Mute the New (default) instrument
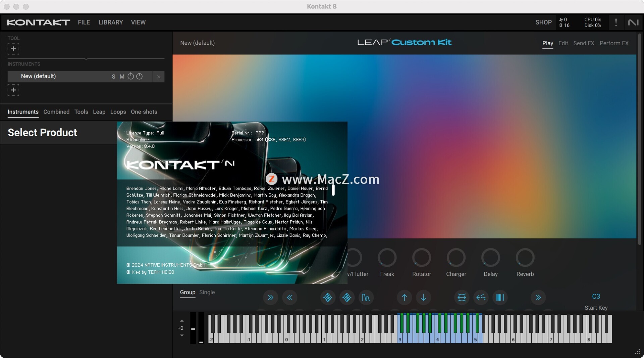644x358 pixels. pos(122,77)
